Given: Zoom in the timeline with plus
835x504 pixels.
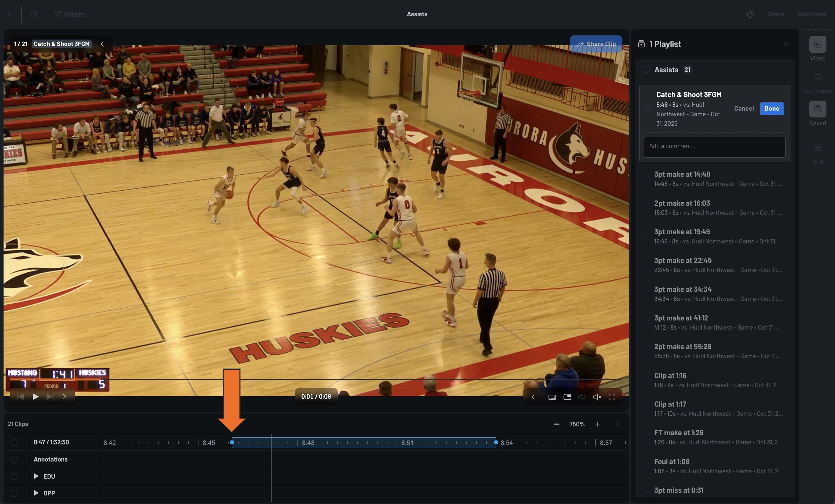Looking at the screenshot, I should (x=597, y=424).
